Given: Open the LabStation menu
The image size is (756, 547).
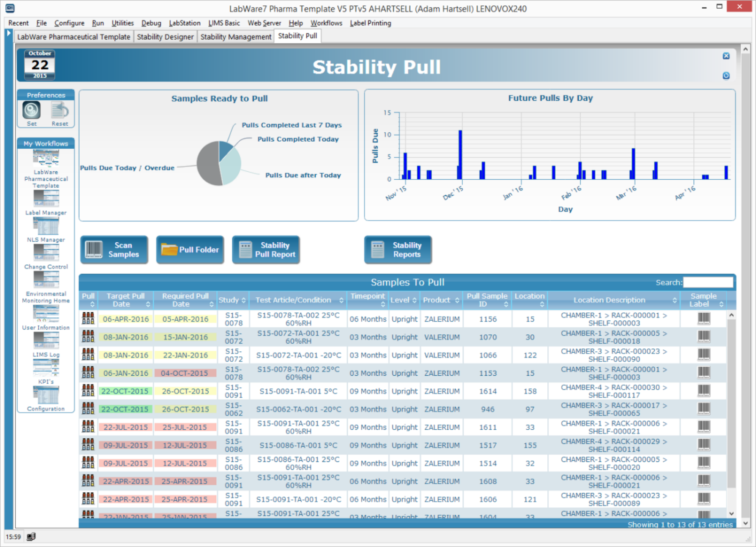Looking at the screenshot, I should [x=184, y=23].
